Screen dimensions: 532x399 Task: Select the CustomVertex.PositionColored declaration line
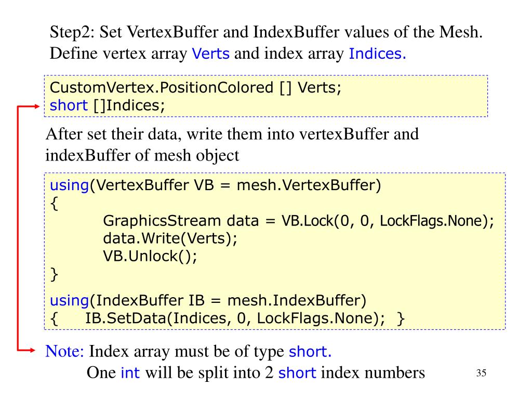point(195,87)
